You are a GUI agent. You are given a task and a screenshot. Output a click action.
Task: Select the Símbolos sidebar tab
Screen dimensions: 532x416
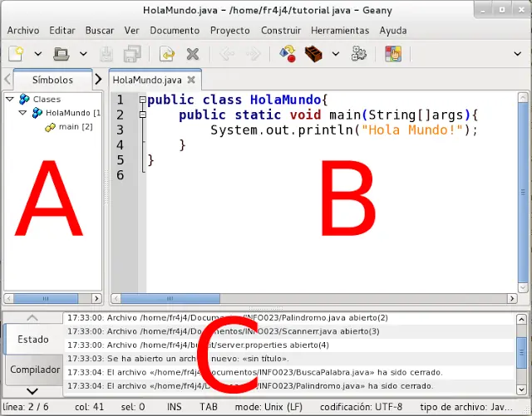pos(52,80)
